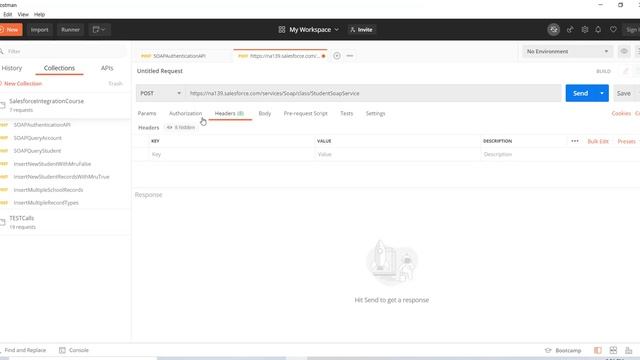
Task: Switch to the APIs tab
Action: tap(107, 68)
